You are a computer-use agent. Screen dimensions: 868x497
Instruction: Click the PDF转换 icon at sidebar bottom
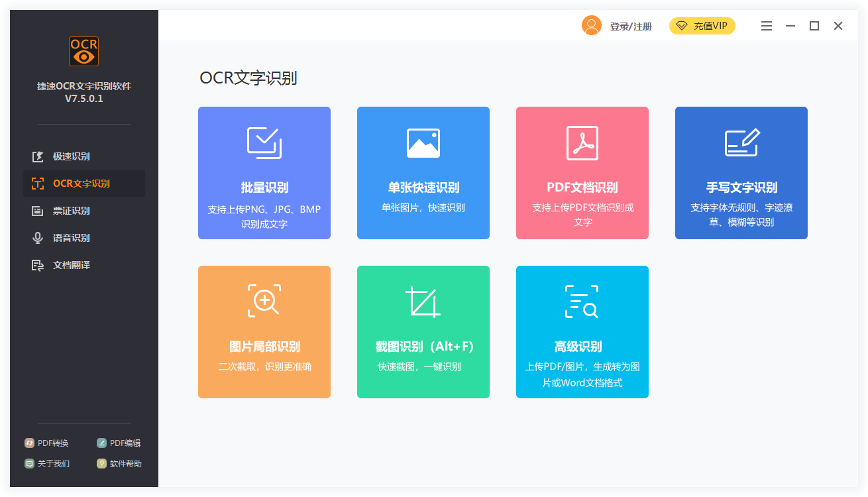point(29,443)
